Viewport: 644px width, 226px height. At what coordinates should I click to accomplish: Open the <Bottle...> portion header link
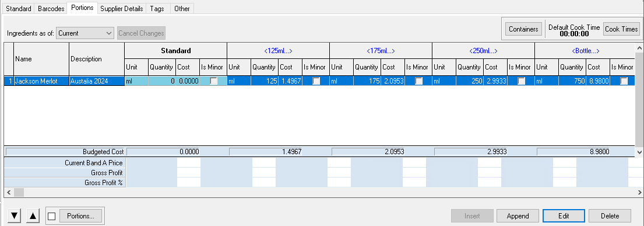click(x=586, y=51)
